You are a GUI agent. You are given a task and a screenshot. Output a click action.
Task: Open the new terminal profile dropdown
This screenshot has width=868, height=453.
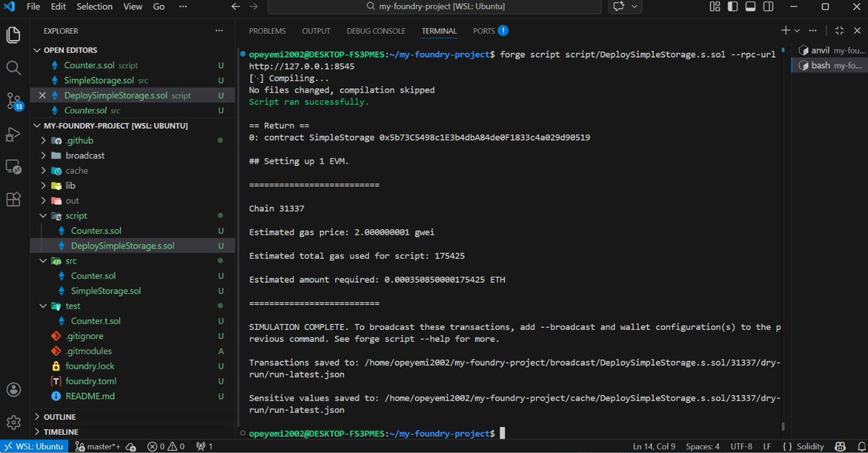797,30
